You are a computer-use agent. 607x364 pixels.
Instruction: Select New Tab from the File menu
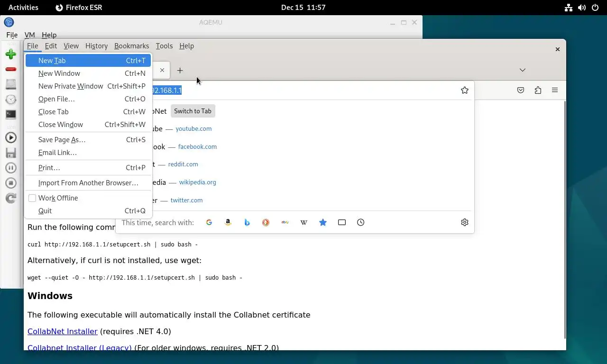88,61
